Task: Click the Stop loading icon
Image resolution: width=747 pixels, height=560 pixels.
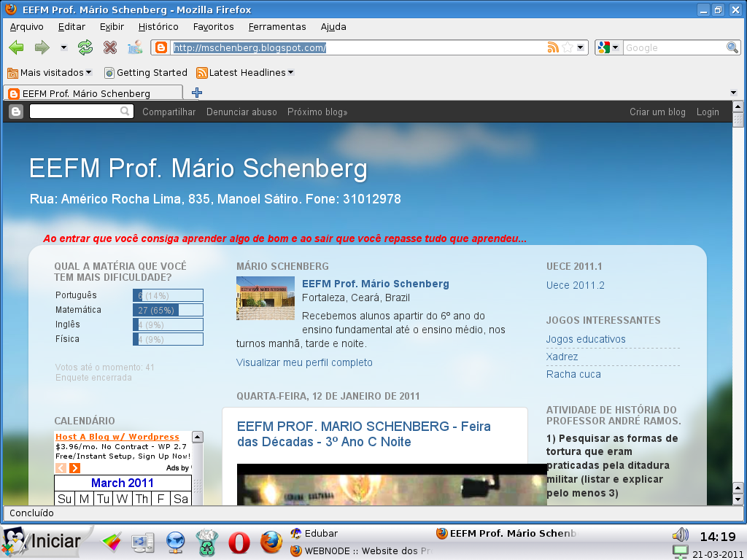Action: tap(109, 47)
